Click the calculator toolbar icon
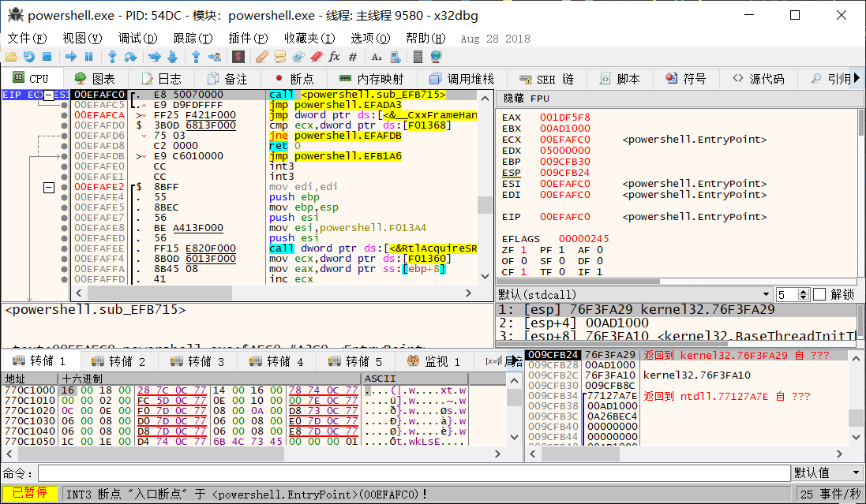The image size is (866, 504). click(418, 57)
